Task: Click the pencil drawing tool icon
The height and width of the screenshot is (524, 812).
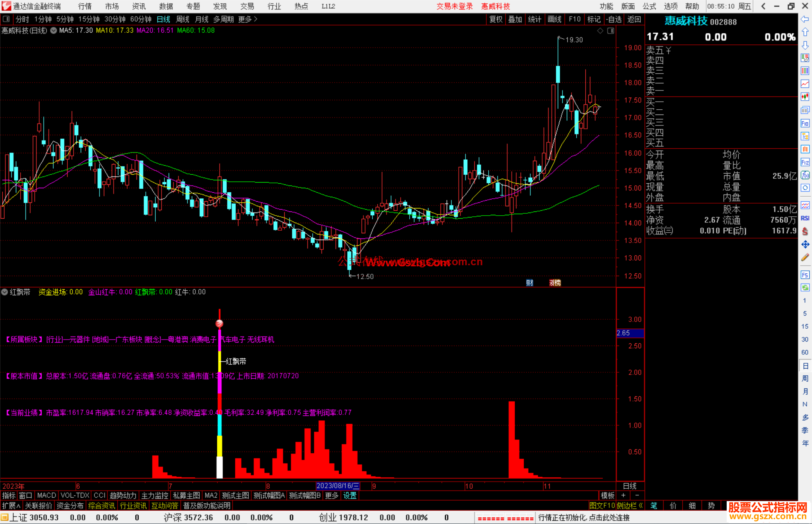Action: (805, 258)
